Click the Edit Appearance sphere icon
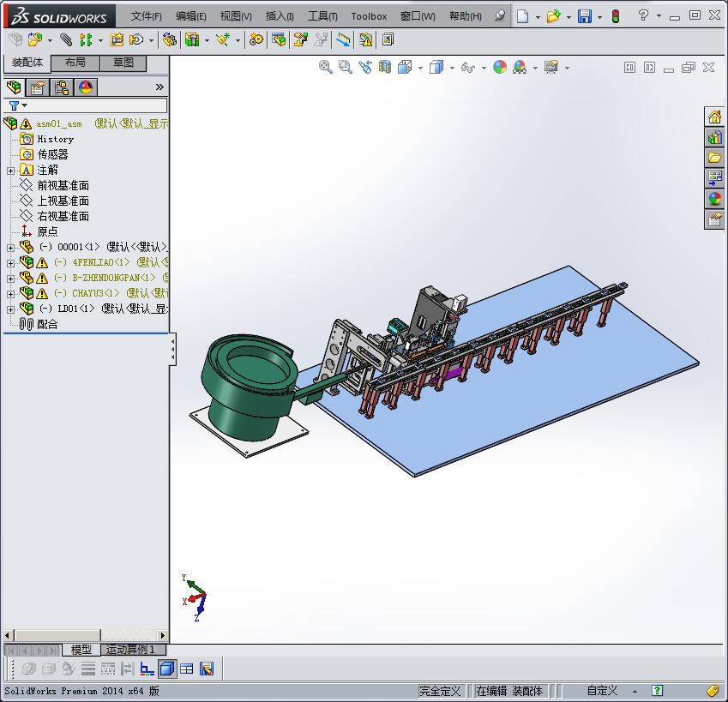Viewport: 728px width, 702px height. click(x=500, y=67)
